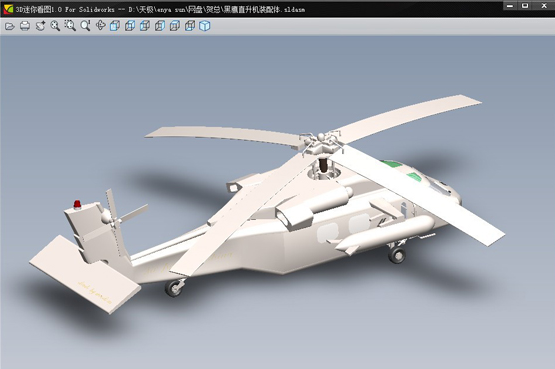This screenshot has width=555, height=369.
Task: Switch to Back view cube icon
Action: pos(130,26)
